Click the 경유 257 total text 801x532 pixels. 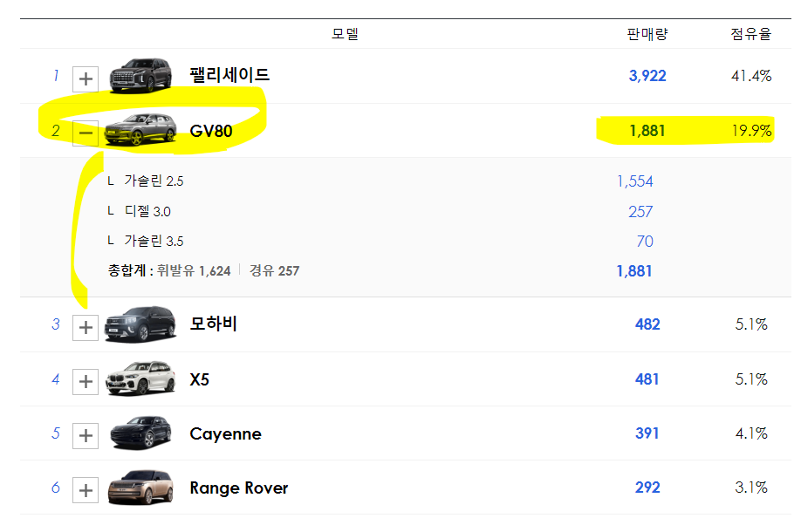[274, 270]
